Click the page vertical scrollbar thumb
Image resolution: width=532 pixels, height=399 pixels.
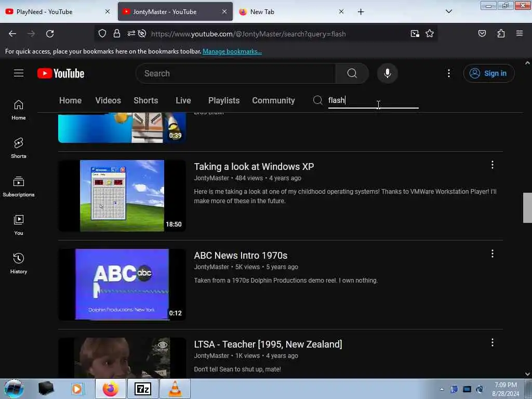pos(527,208)
